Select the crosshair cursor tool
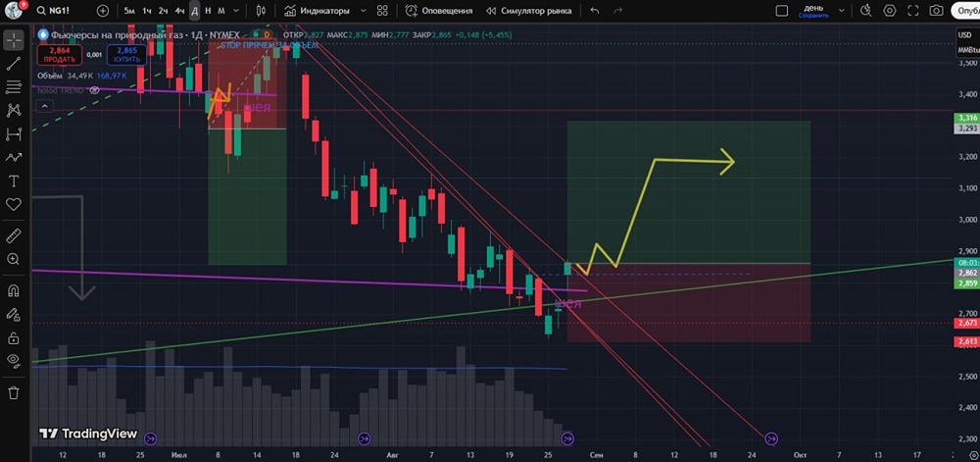This screenshot has height=462, width=980. (14, 40)
